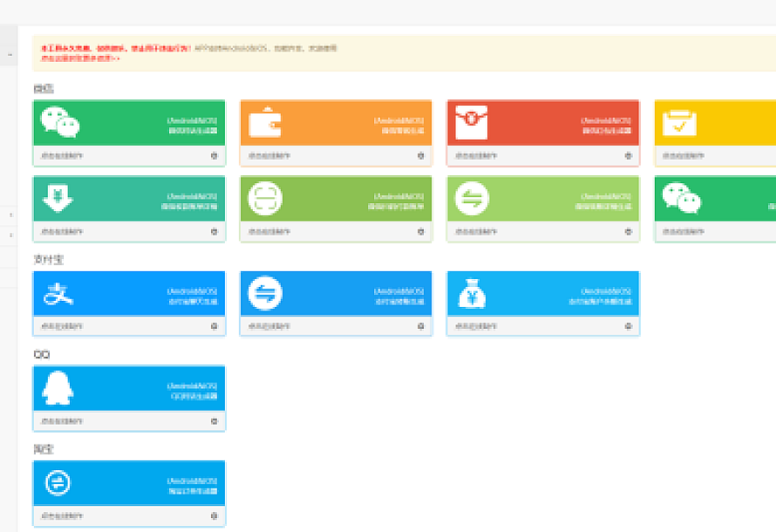
Task: Expand the left sidebar arrow beside the notice banner
Action: click(10, 54)
